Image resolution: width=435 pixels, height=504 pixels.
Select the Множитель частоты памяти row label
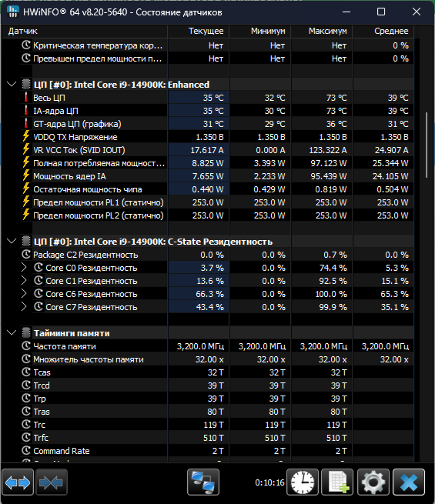[89, 359]
